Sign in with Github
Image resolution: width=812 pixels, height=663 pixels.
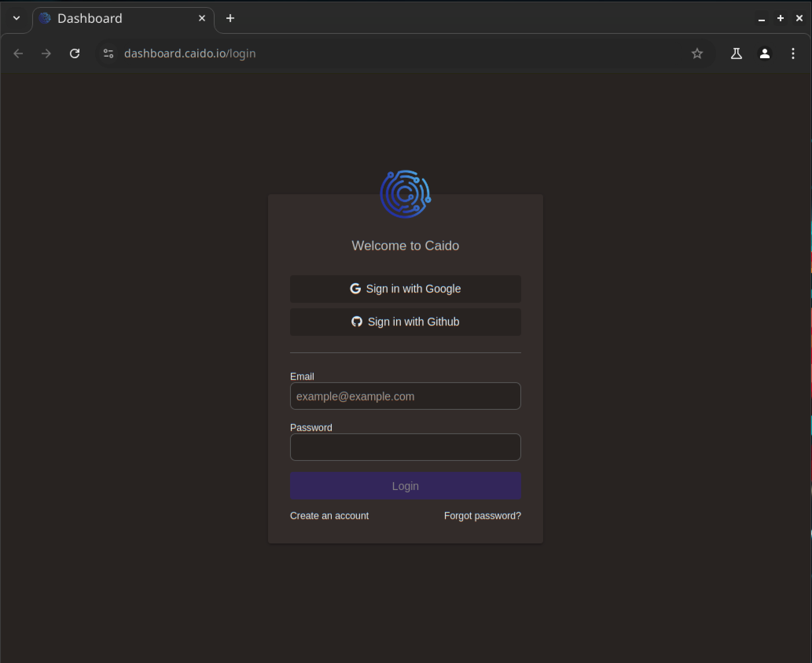405,322
